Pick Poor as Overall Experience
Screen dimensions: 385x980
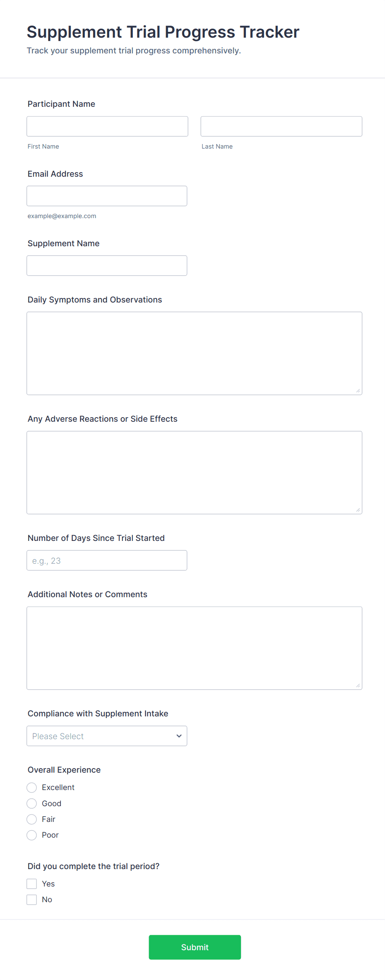point(32,835)
